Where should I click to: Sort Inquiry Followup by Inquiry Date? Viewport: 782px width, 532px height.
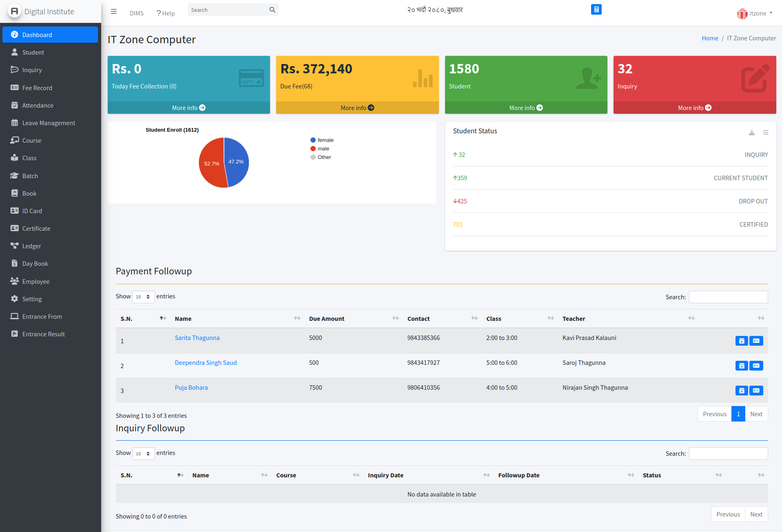tap(486, 475)
